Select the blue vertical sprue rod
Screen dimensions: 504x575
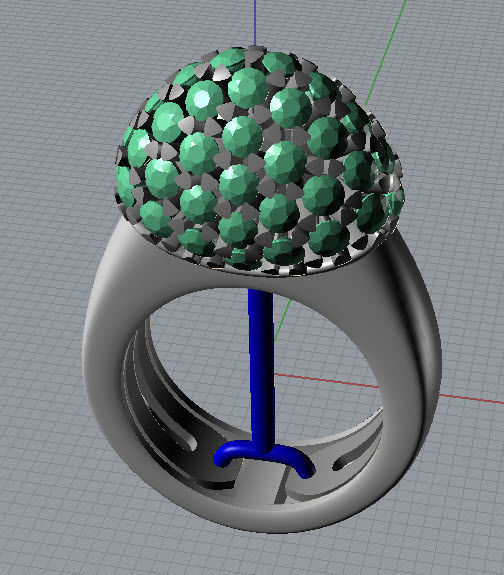(x=261, y=370)
